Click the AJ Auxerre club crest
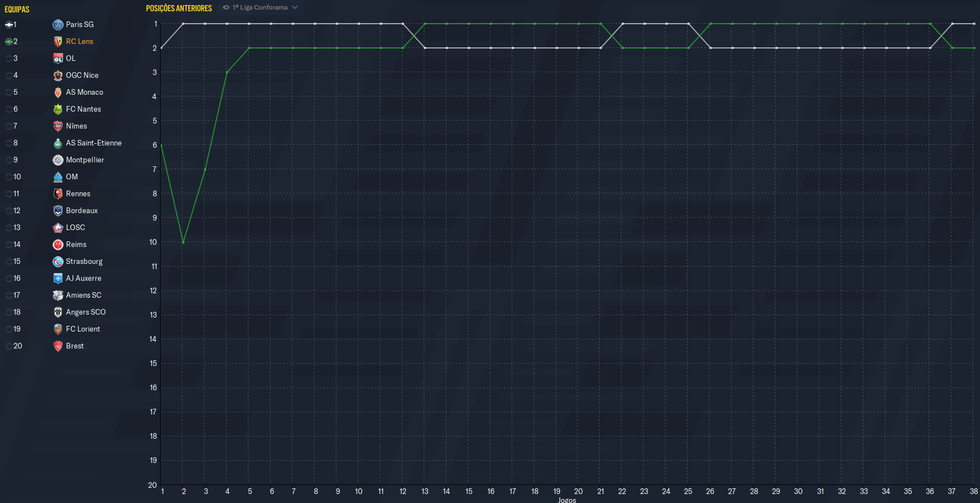980x503 pixels. tap(58, 279)
